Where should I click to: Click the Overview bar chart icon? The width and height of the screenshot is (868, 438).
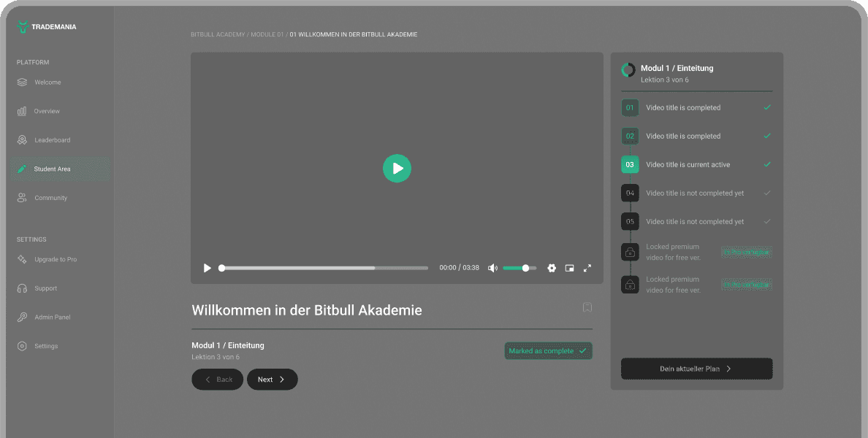coord(22,111)
